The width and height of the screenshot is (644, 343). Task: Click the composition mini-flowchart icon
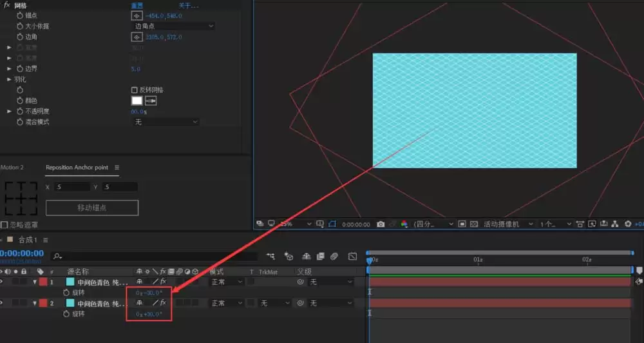270,256
